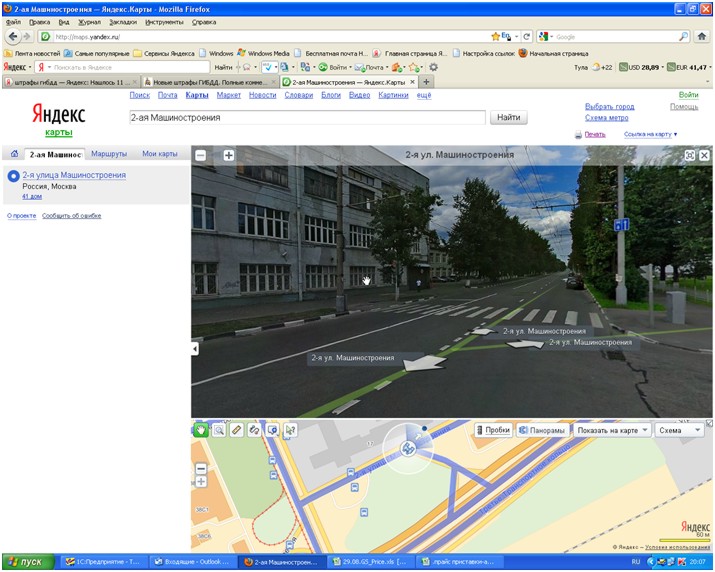Open the Журнал menu
The height and width of the screenshot is (572, 715).
(x=89, y=22)
